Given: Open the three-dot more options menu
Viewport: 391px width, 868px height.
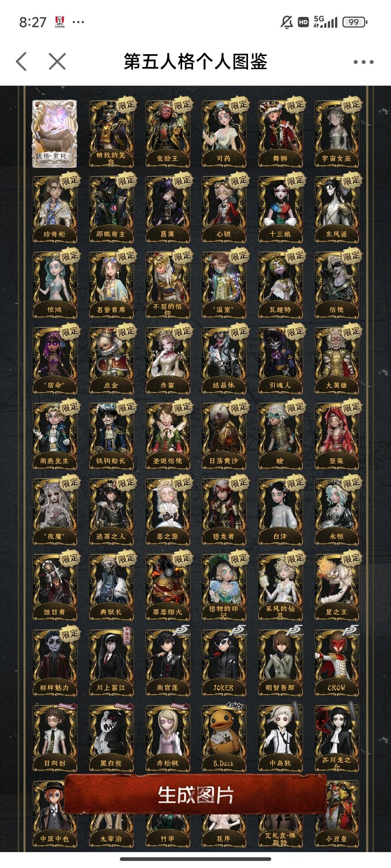Looking at the screenshot, I should click(x=363, y=62).
